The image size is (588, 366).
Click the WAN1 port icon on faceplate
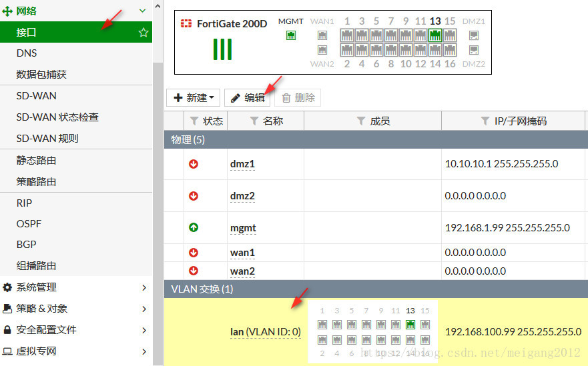tap(322, 35)
